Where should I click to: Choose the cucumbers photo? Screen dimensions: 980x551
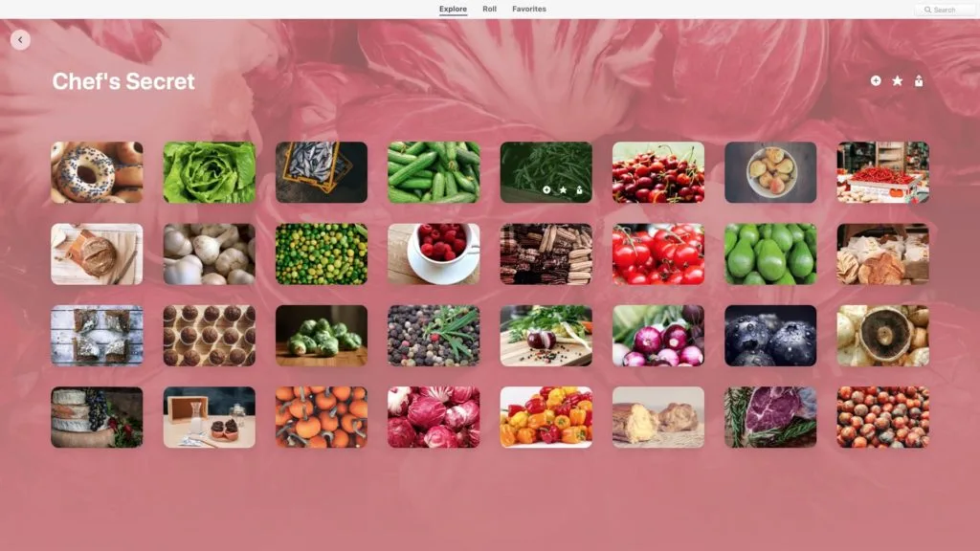[434, 172]
